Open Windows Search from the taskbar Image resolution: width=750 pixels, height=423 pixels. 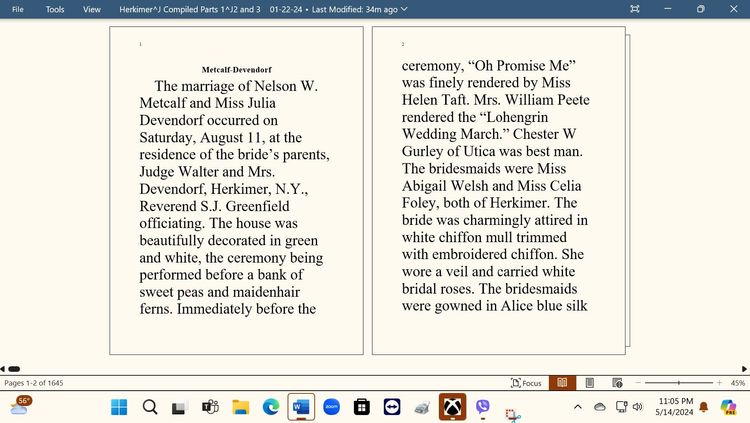click(150, 407)
